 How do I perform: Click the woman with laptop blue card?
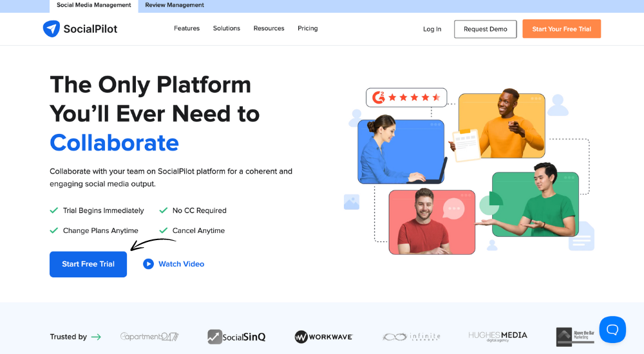(x=401, y=151)
